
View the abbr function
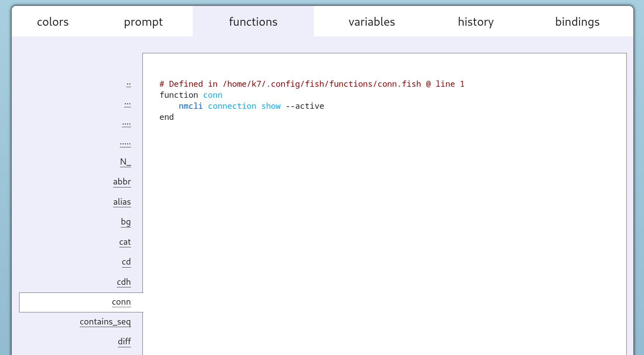pos(122,182)
